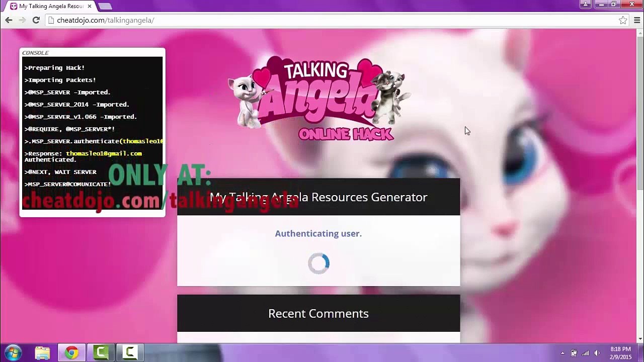The image size is (644, 362).
Task: Click the browser forward arrow
Action: point(22,20)
